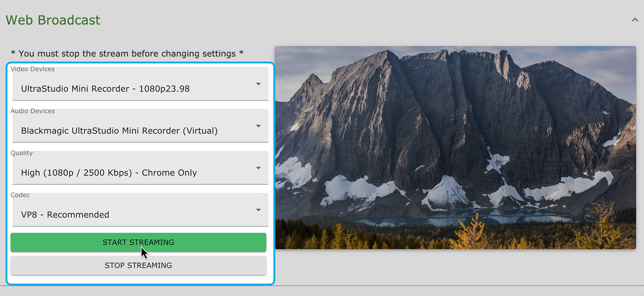
Task: Open the Quality dropdown arrow
Action: tap(258, 168)
